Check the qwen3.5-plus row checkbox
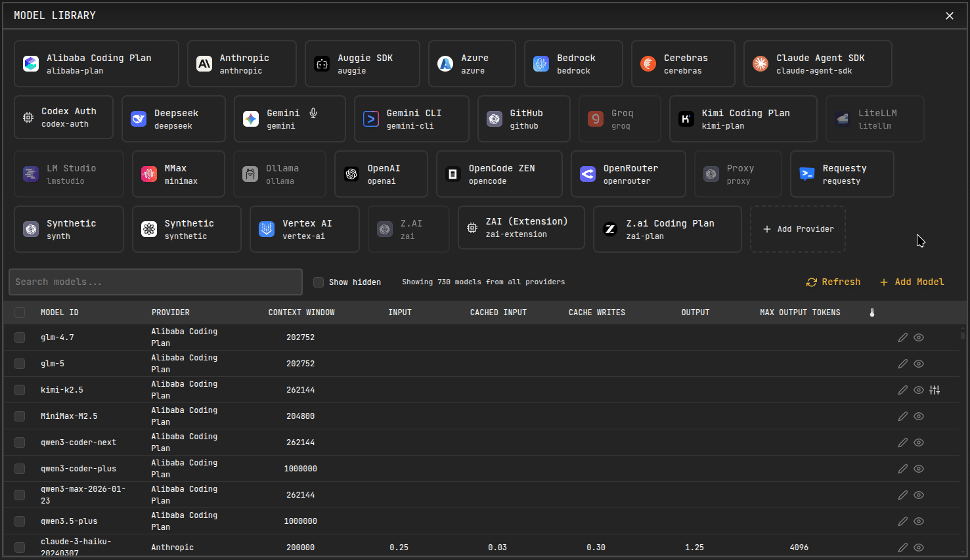This screenshot has height=560, width=970. click(x=20, y=521)
